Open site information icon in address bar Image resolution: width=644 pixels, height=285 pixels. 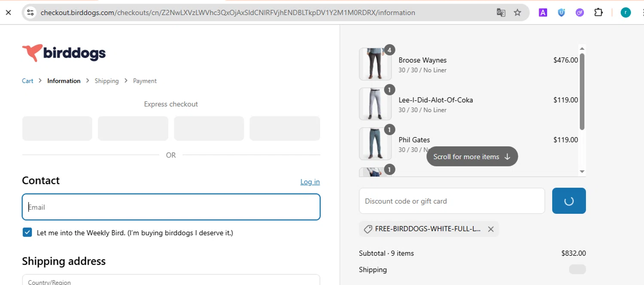point(30,12)
